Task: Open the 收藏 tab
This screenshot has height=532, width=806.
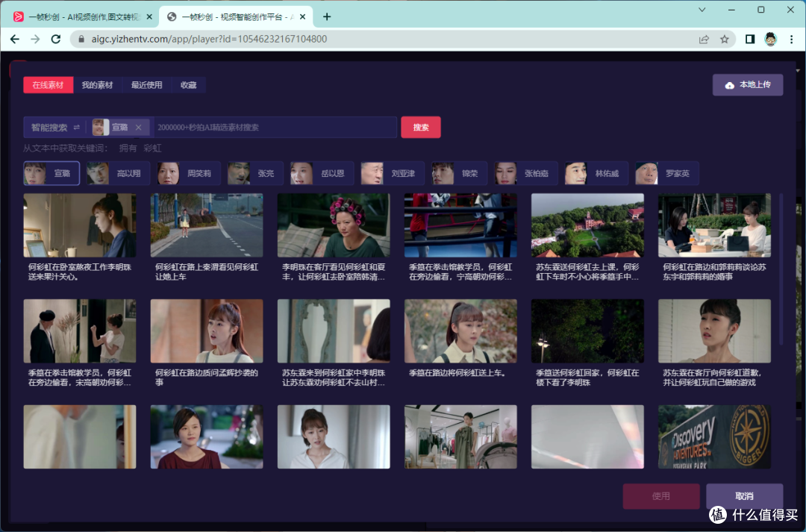Action: point(188,85)
